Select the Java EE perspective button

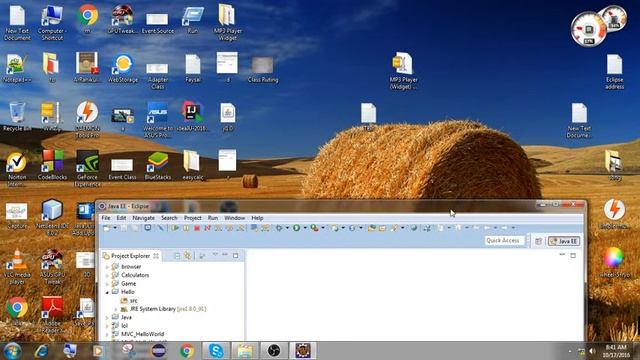click(x=564, y=241)
